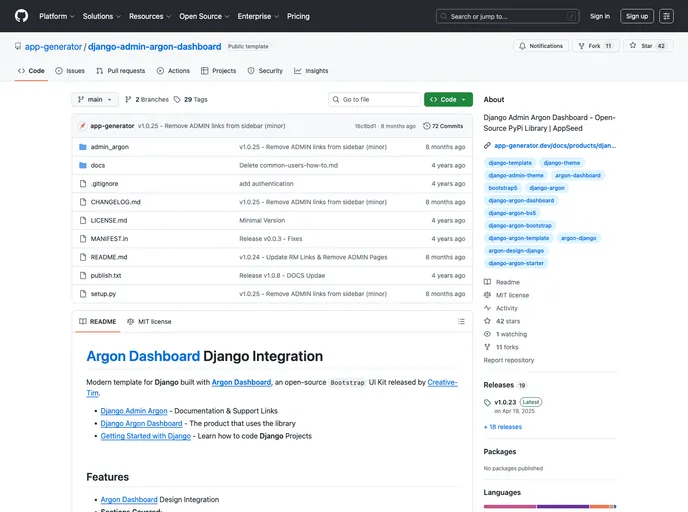688x512 pixels.
Task: Click the Notifications bell icon
Action: click(522, 46)
